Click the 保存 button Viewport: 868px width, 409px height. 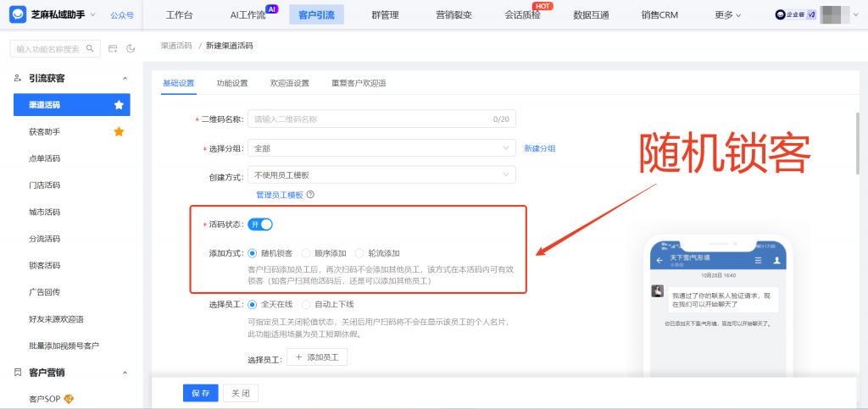click(x=200, y=394)
